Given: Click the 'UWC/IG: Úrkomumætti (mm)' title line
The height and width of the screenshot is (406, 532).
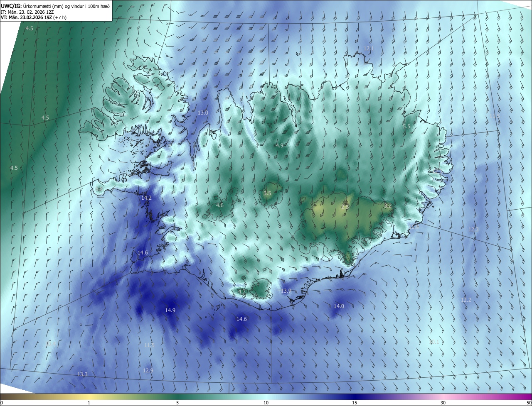Looking at the screenshot, I should click(55, 6).
